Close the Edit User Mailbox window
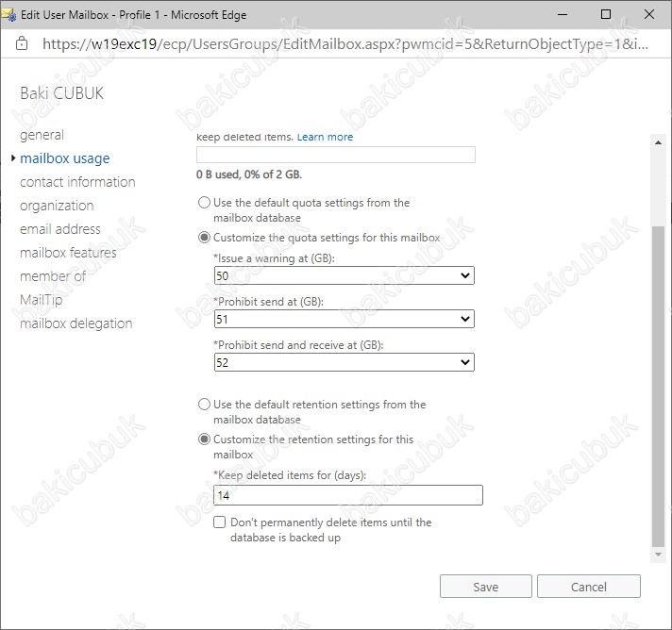 [649, 14]
